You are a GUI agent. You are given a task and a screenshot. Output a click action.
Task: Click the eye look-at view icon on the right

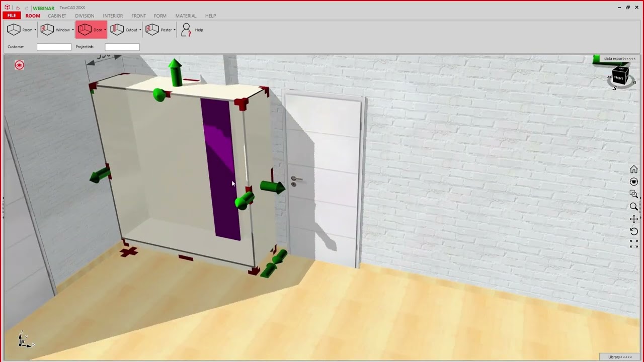[633, 182]
